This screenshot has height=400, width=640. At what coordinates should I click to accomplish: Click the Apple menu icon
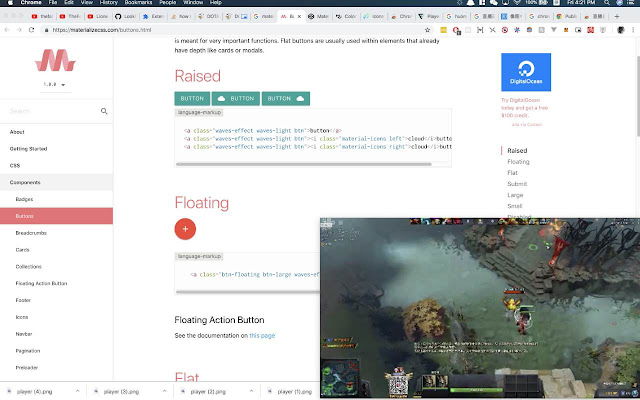pyautogui.click(x=9, y=4)
